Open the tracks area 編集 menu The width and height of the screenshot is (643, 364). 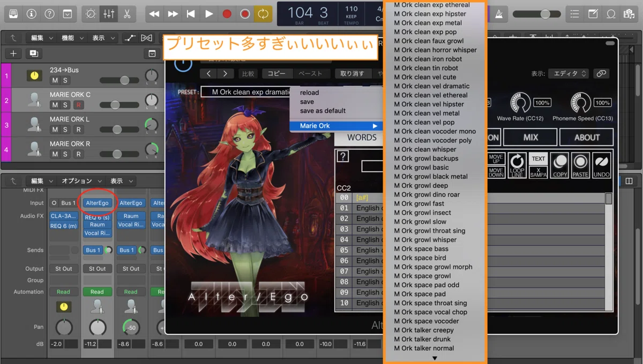(x=41, y=38)
